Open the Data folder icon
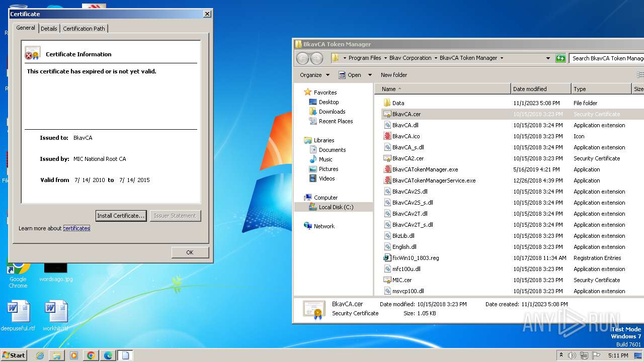 point(387,103)
